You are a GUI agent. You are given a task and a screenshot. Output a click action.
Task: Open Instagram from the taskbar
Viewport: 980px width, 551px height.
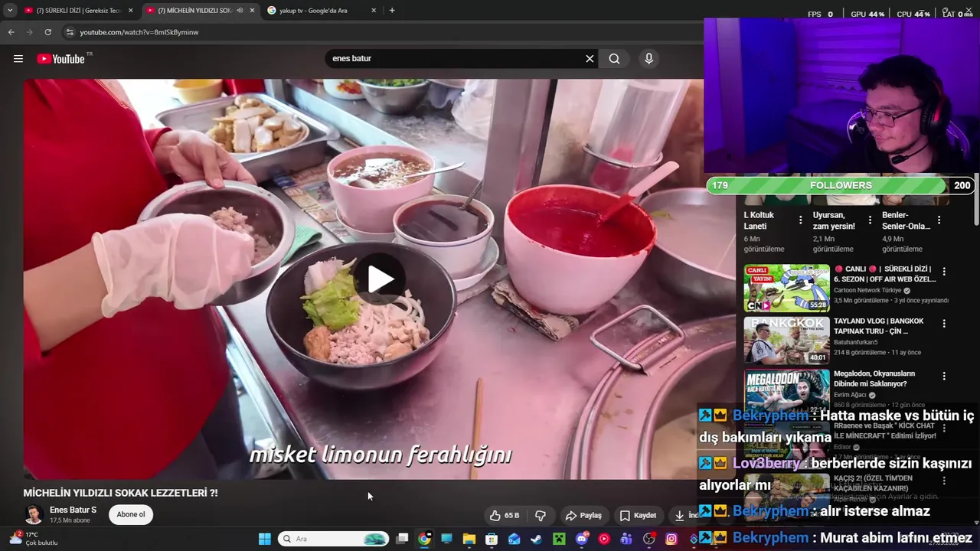pos(671,539)
